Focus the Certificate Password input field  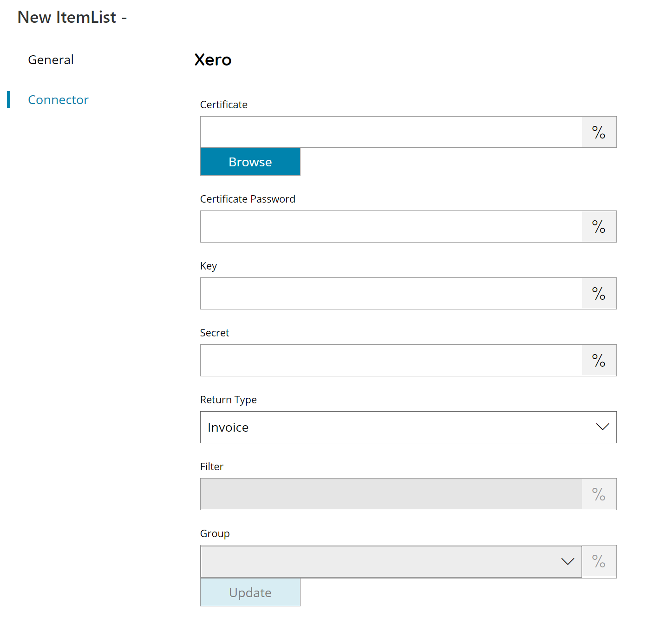point(391,226)
